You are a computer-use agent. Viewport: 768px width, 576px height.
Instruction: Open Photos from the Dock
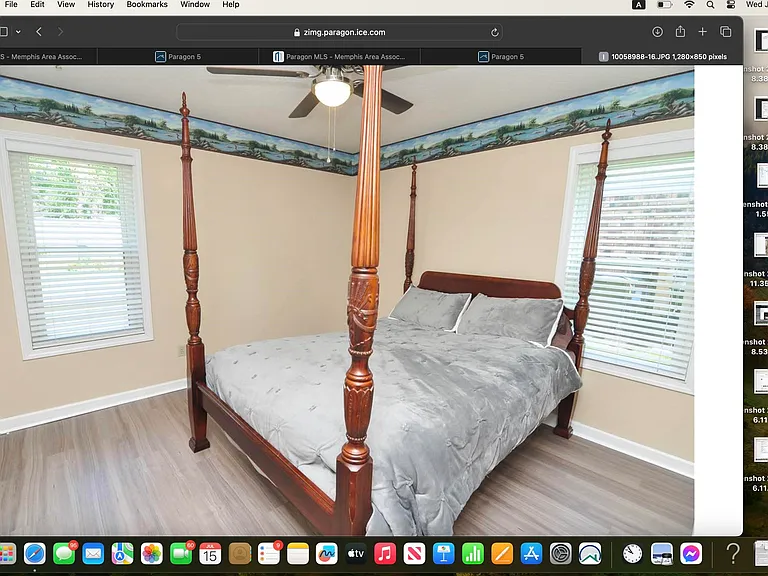(x=152, y=554)
